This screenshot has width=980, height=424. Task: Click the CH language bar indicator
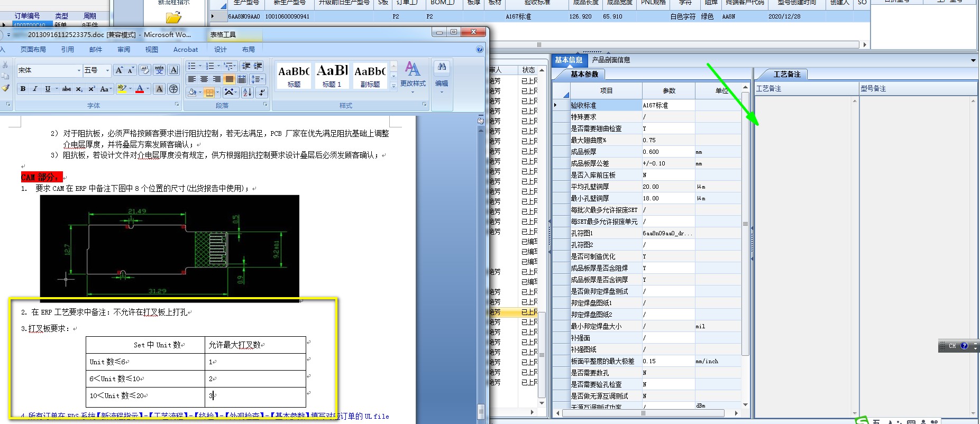pos(952,346)
